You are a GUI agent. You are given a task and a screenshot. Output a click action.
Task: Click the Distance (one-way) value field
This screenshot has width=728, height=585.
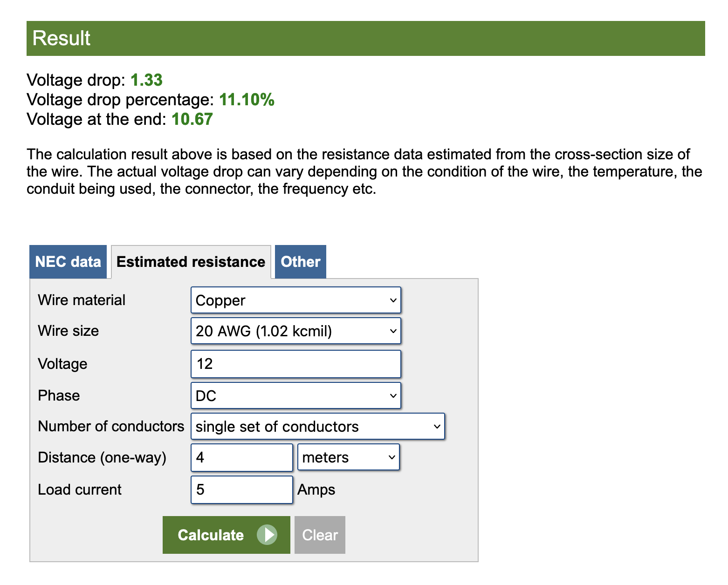(241, 457)
